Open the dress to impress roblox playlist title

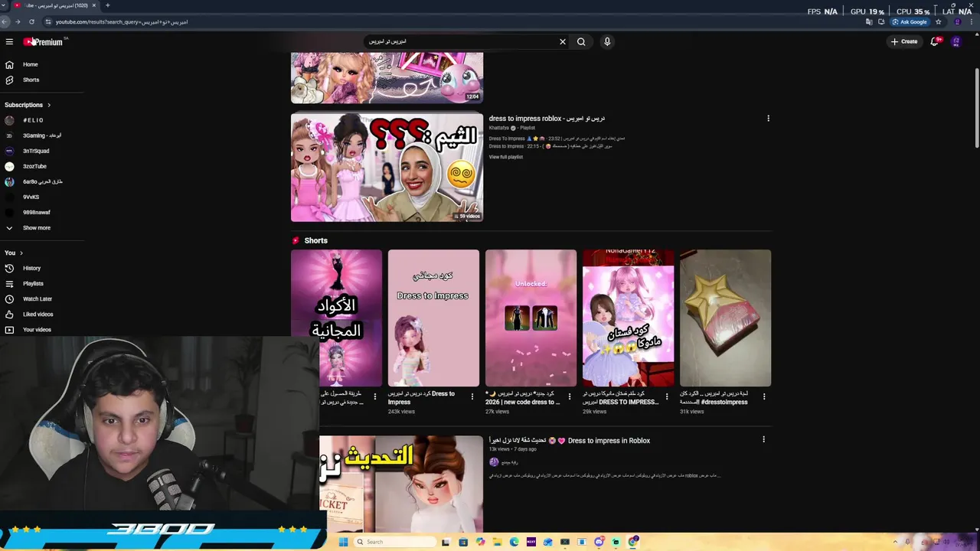click(547, 119)
